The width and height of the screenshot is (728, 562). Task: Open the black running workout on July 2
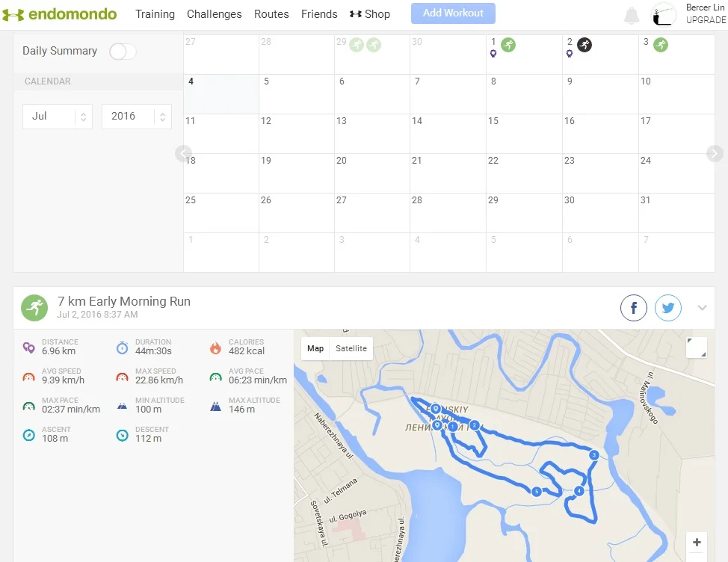(x=584, y=45)
